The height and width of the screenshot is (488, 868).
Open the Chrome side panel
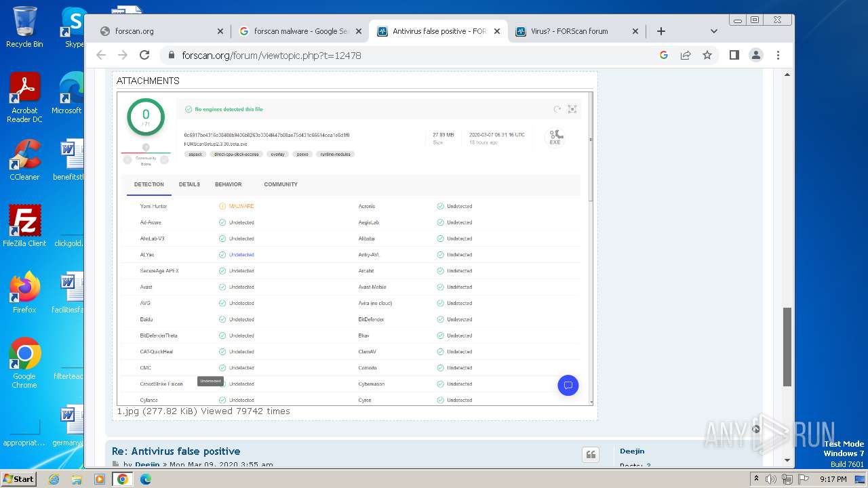pos(734,55)
